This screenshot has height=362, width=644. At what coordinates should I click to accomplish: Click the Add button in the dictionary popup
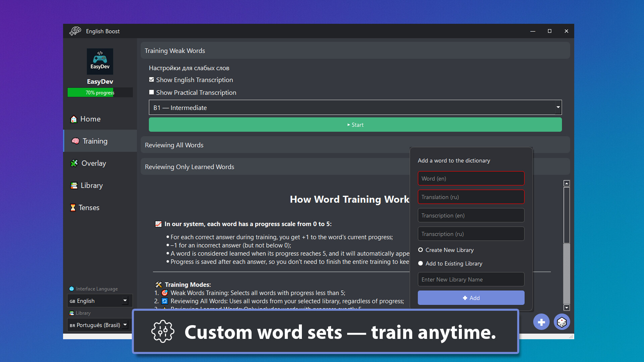click(471, 298)
